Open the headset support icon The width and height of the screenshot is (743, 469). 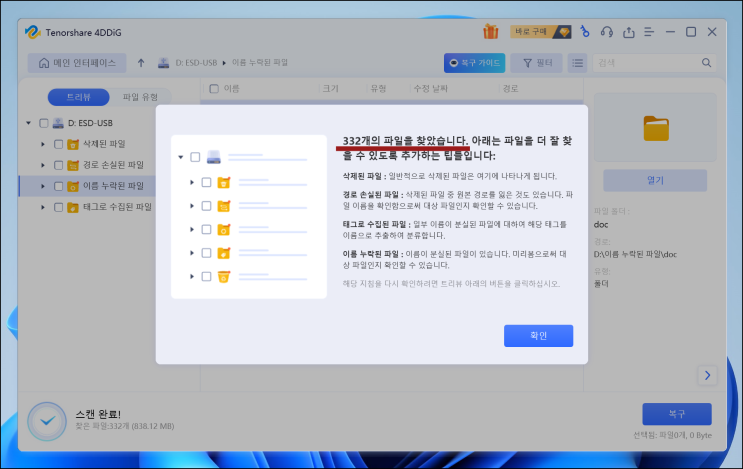click(x=607, y=32)
